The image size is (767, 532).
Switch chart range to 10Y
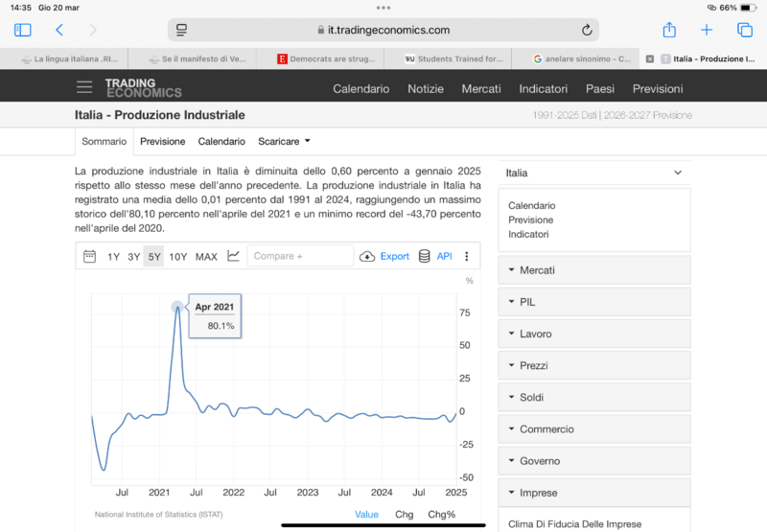click(x=178, y=256)
